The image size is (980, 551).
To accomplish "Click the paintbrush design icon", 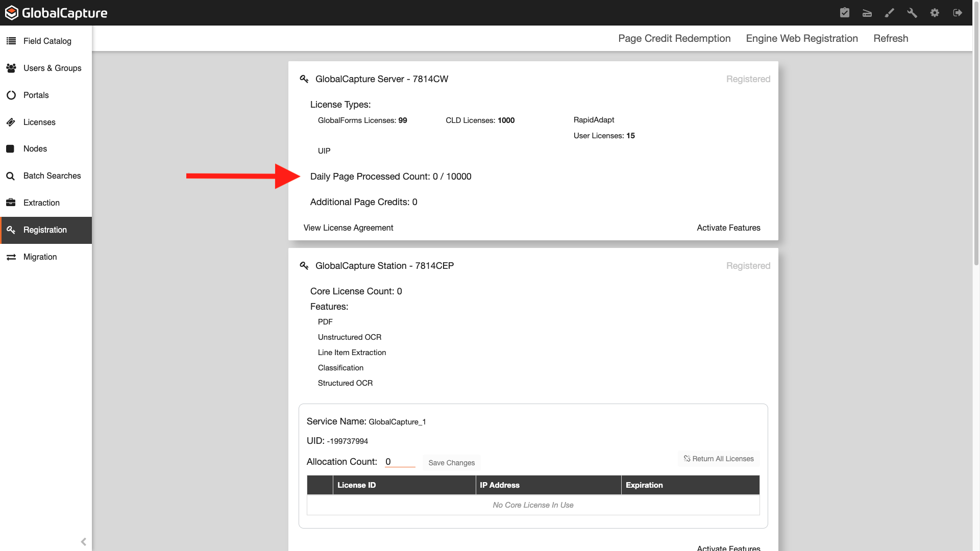I will coord(890,13).
